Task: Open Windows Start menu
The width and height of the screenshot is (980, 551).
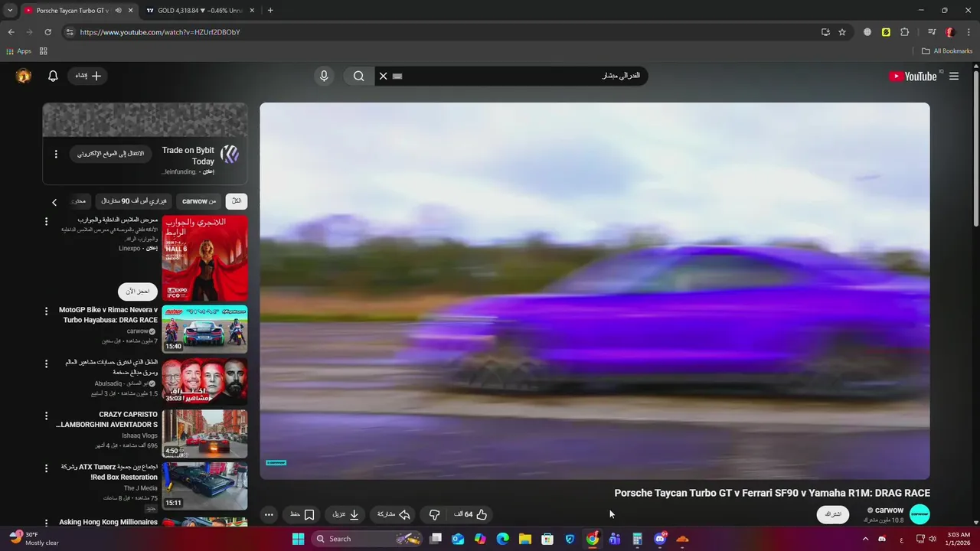Action: tap(298, 539)
